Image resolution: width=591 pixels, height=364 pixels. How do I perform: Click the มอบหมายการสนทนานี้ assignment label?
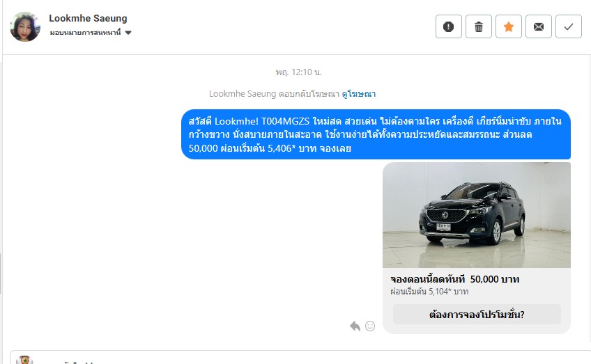click(x=85, y=33)
